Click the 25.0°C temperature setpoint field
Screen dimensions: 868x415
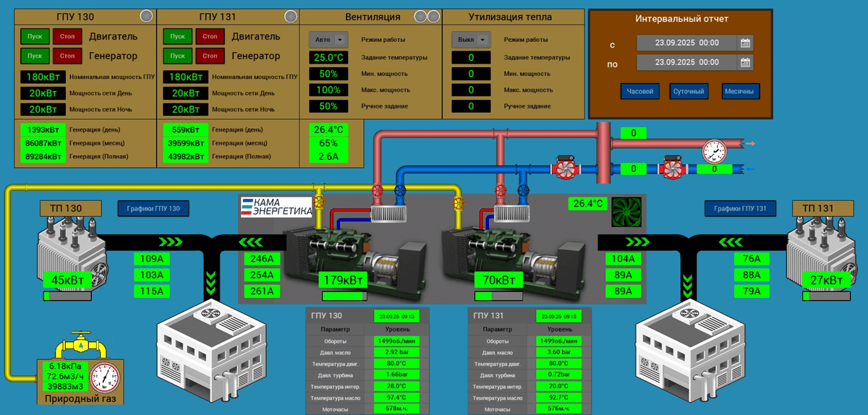(x=328, y=57)
